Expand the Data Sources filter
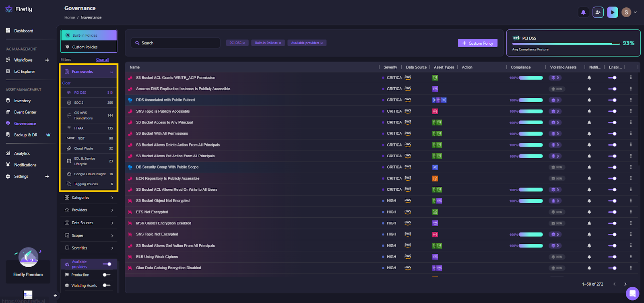 [89, 223]
